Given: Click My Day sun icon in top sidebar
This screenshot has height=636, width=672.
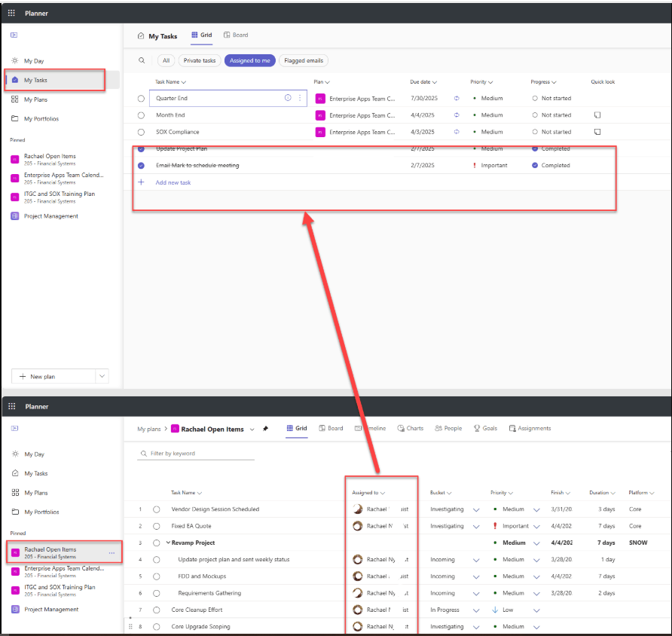Looking at the screenshot, I should click(x=15, y=60).
